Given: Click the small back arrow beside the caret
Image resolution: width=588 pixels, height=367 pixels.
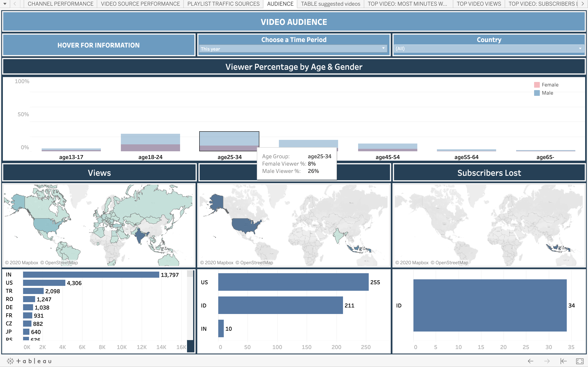Looking at the screenshot, I should coord(15,4).
